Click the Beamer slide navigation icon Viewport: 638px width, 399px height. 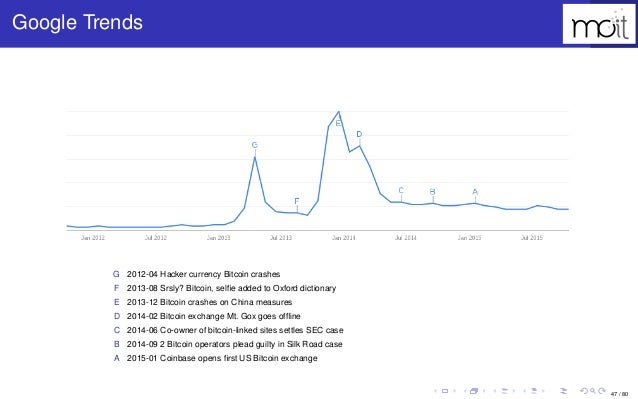[445, 391]
